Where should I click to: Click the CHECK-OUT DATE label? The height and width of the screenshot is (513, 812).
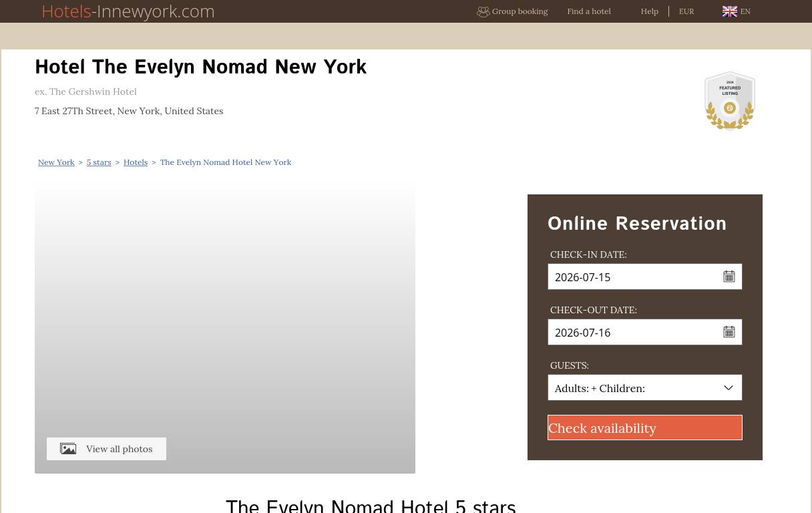pos(593,310)
